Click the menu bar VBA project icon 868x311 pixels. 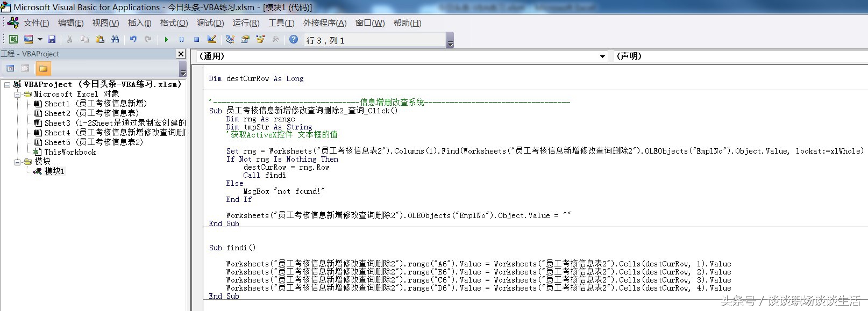click(x=13, y=23)
